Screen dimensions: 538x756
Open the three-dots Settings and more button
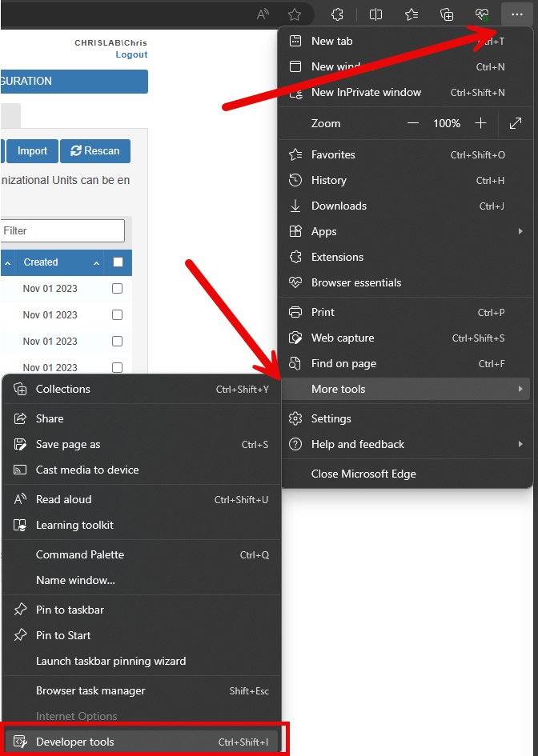516,14
